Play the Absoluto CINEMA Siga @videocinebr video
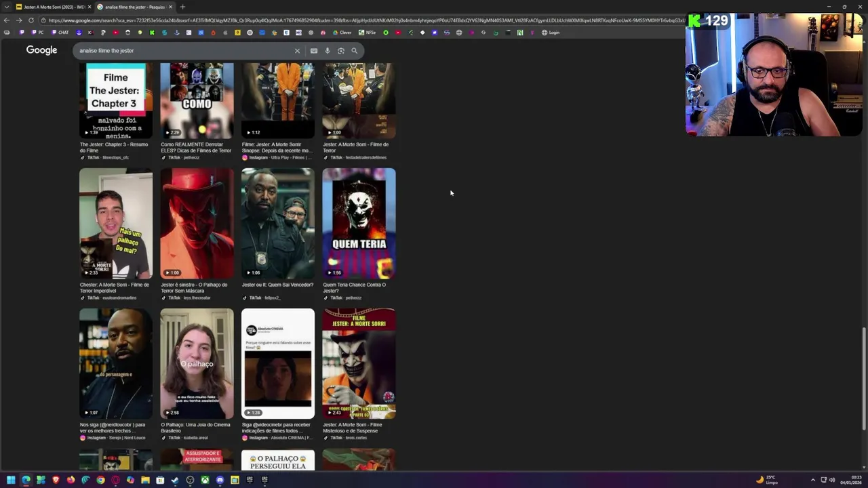The width and height of the screenshot is (868, 488). click(x=278, y=364)
